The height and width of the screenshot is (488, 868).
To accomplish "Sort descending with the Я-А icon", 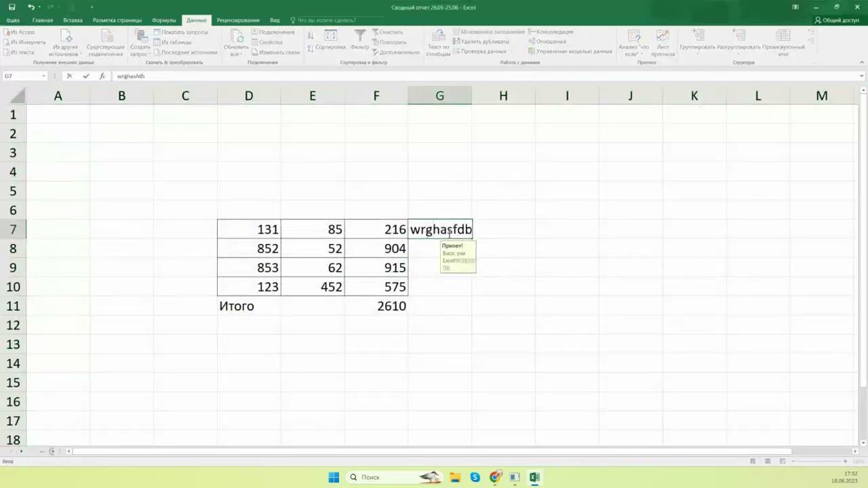I will coord(311,47).
